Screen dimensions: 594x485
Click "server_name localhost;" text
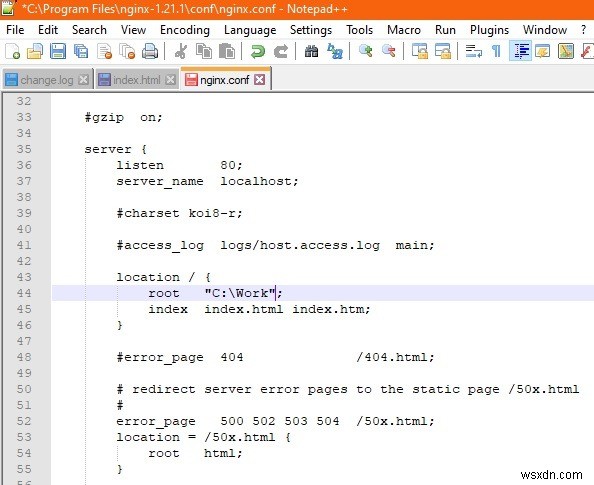207,181
